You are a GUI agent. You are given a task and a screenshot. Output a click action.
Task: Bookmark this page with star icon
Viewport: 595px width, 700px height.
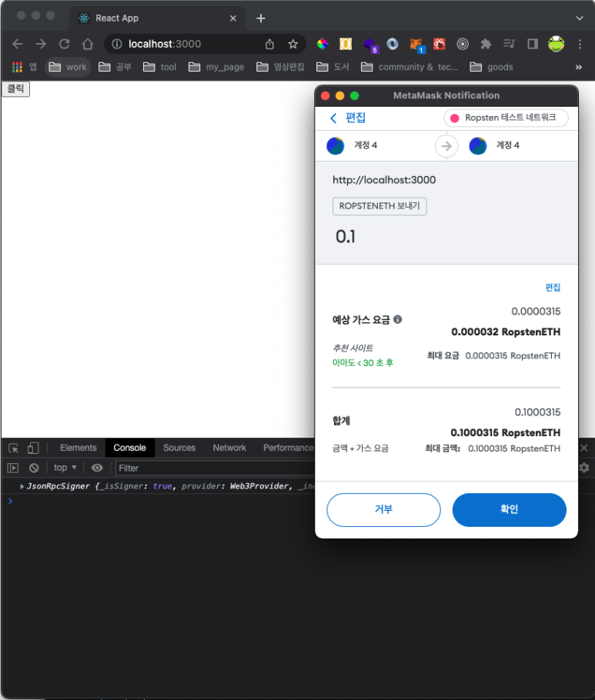tap(292, 44)
